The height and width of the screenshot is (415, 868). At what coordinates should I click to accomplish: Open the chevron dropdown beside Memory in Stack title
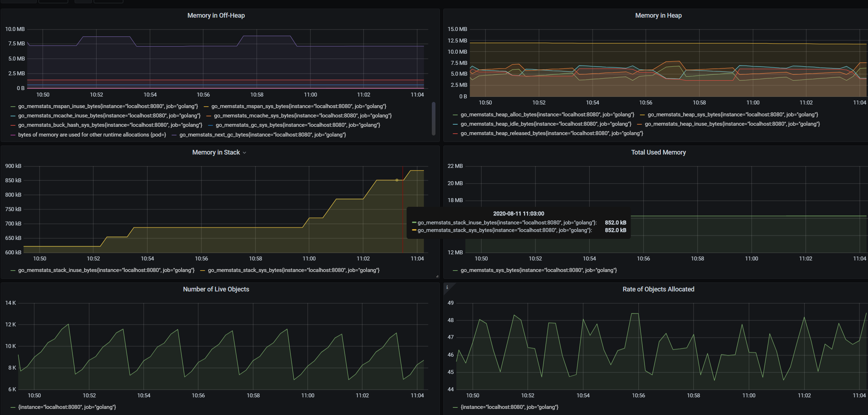coord(244,153)
